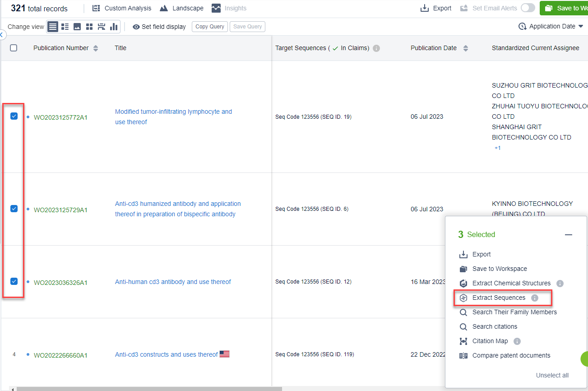Select Citation Map in the selection menu
This screenshot has height=391, width=588.
click(x=490, y=341)
